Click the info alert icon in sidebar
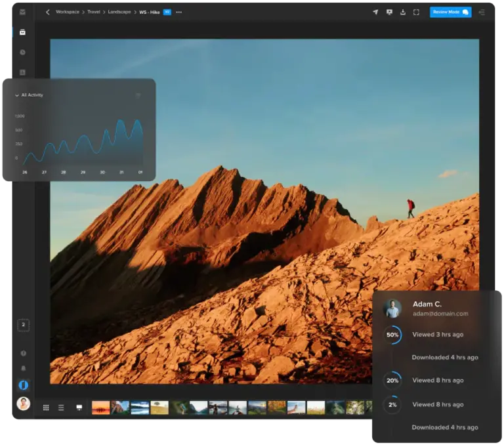The width and height of the screenshot is (504, 445). pyautogui.click(x=23, y=353)
